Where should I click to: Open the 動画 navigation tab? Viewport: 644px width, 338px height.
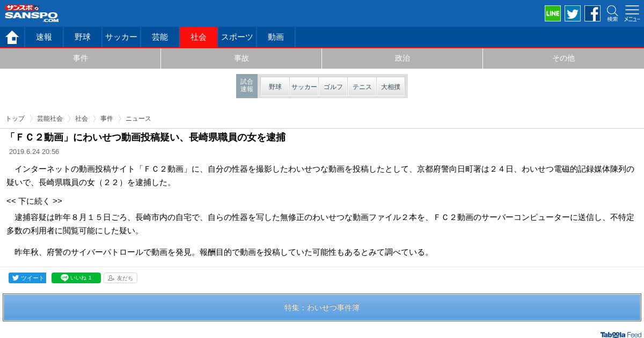tap(276, 37)
